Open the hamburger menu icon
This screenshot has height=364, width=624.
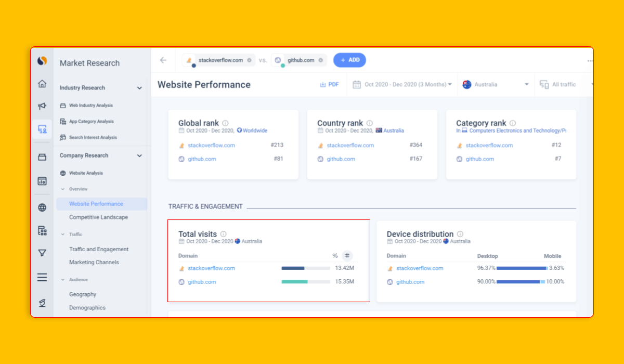42,278
